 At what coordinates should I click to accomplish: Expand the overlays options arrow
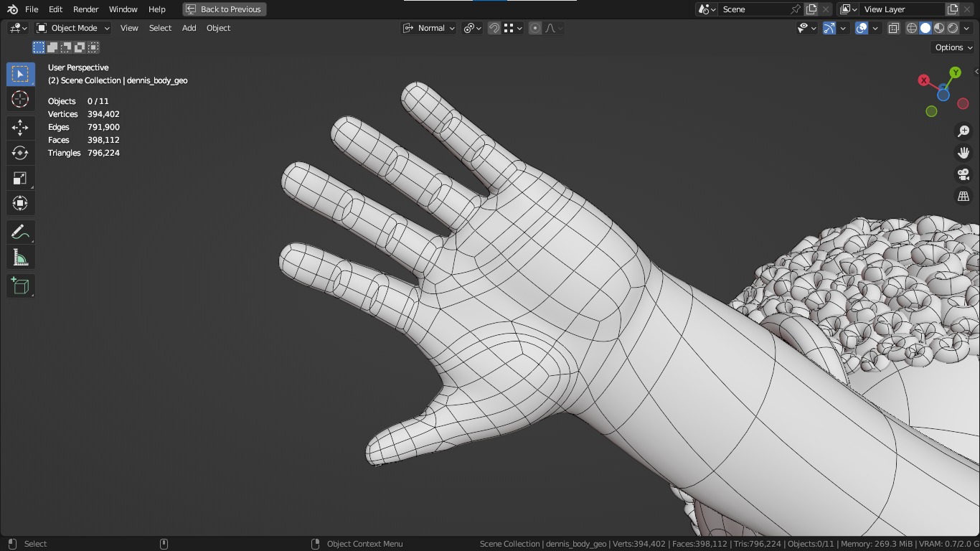(x=875, y=28)
